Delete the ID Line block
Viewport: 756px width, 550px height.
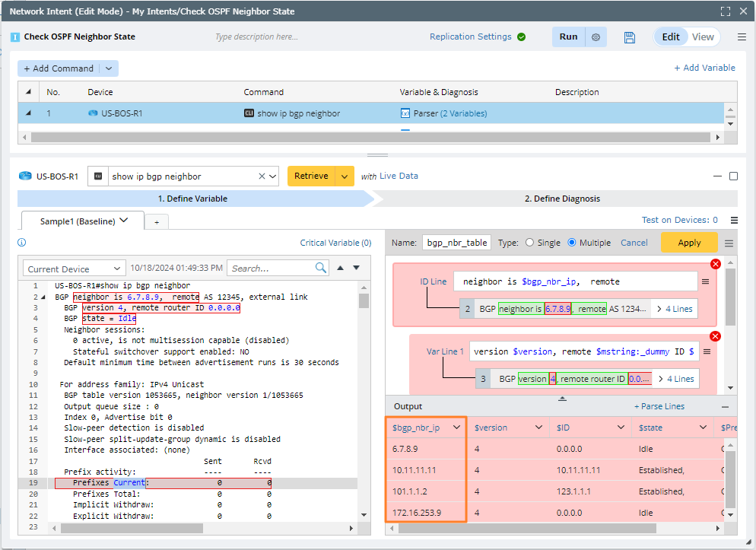[715, 264]
